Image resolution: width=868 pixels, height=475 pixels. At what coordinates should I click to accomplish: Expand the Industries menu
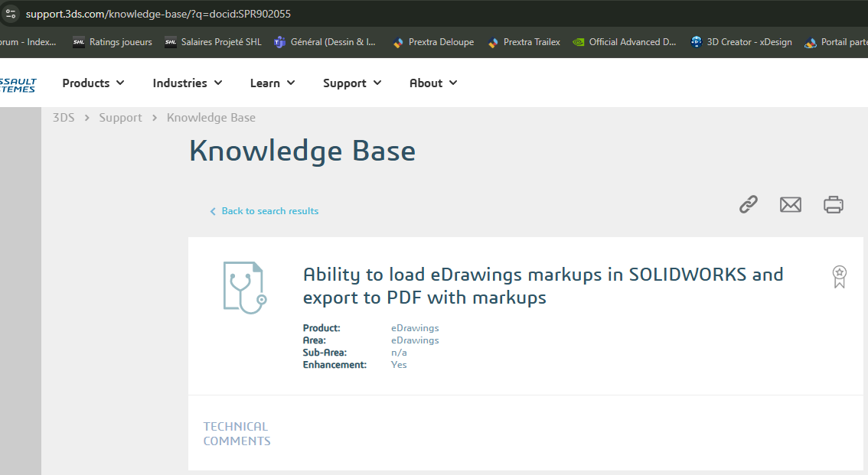coord(188,83)
